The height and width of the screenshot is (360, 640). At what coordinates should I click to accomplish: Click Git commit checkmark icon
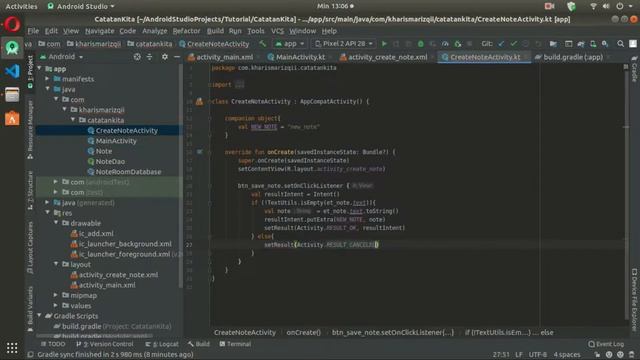coord(513,44)
